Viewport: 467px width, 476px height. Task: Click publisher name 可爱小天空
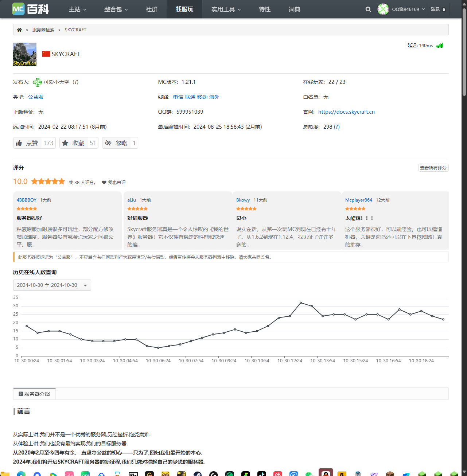pyautogui.click(x=57, y=82)
